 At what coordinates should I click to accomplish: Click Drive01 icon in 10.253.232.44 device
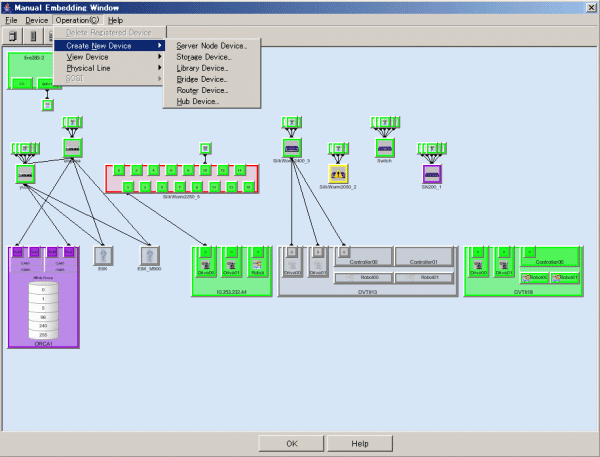point(232,262)
